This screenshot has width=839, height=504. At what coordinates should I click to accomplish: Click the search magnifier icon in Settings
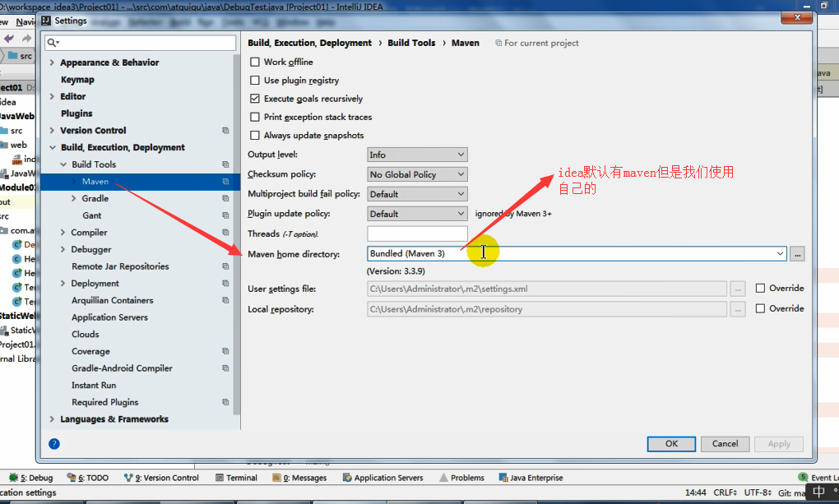click(x=52, y=42)
